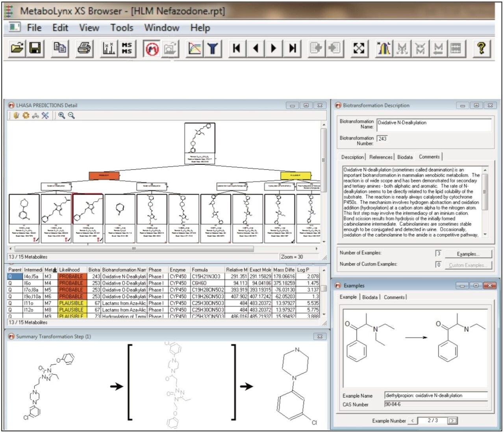
Task: Advance to the next example with the stepper arrow
Action: click(451, 421)
